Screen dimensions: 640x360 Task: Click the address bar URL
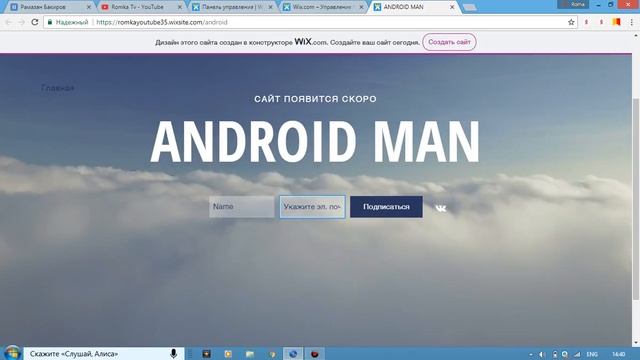click(162, 22)
